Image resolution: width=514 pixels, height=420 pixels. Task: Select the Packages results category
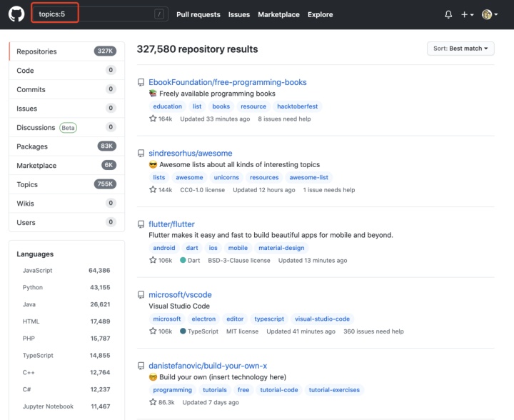[x=32, y=146]
